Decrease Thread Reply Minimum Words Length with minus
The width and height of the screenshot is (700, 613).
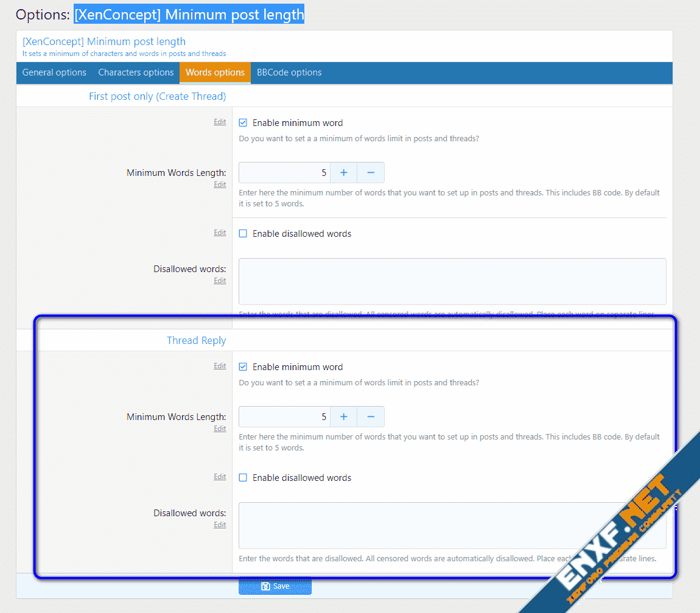(371, 417)
